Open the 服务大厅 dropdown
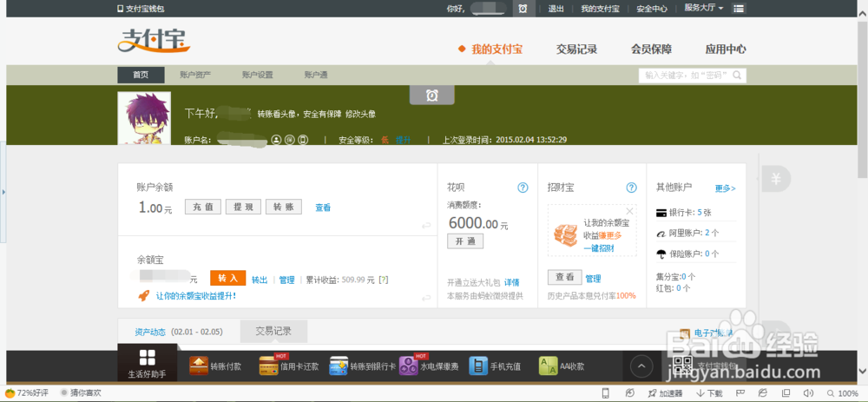This screenshot has width=868, height=402. pos(704,8)
